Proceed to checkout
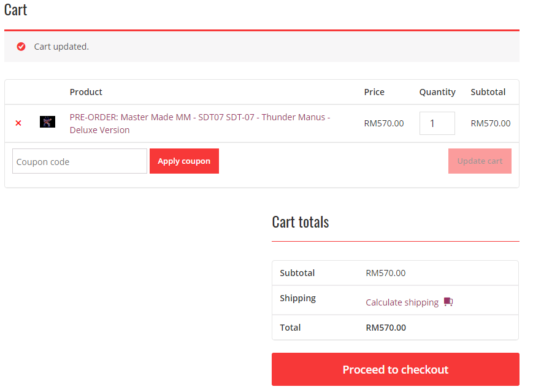The width and height of the screenshot is (533, 392). point(396,369)
